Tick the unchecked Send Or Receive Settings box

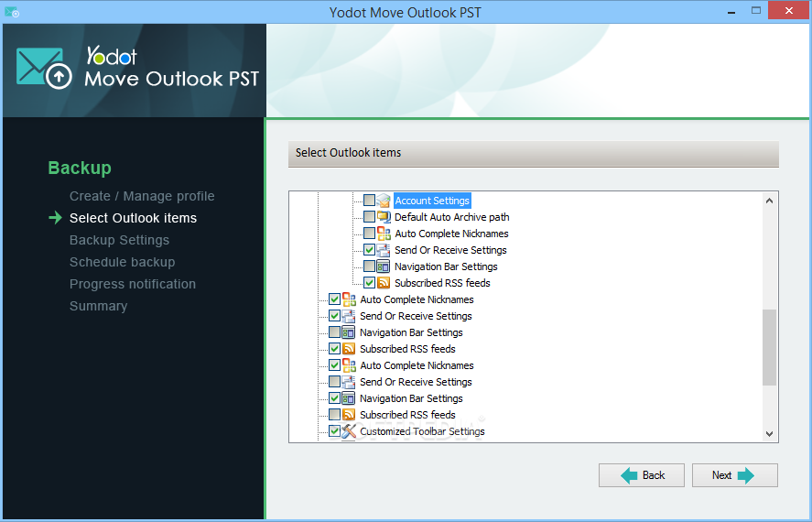click(x=334, y=382)
